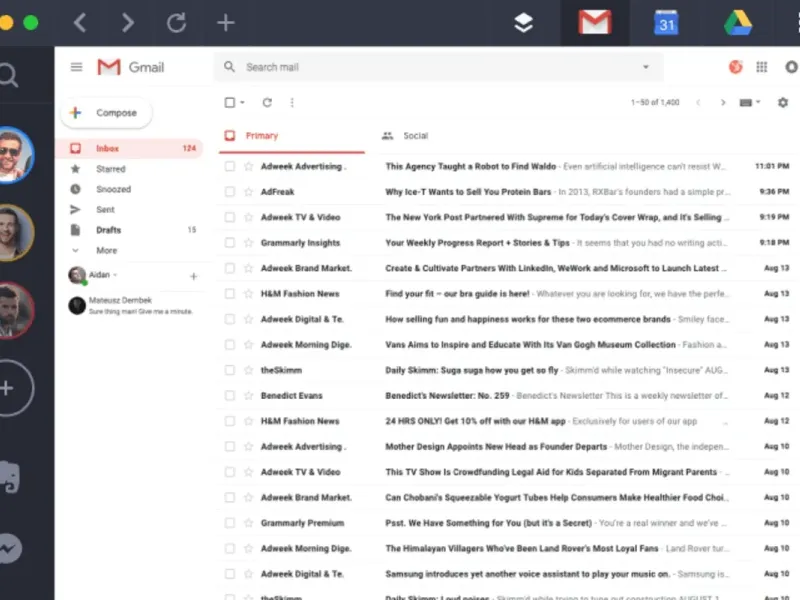Go back with the left arrow in the top bar
Image resolution: width=800 pixels, height=600 pixels.
pyautogui.click(x=80, y=23)
